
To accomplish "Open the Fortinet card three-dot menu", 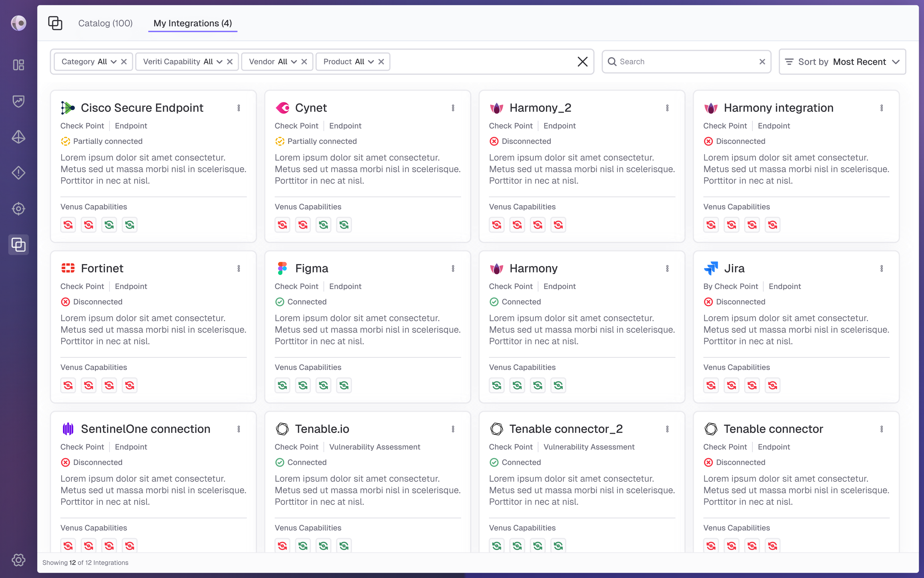I will 239,268.
